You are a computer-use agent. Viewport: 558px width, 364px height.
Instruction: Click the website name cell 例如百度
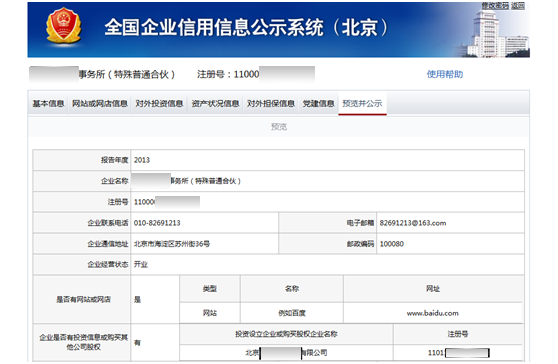[292, 313]
